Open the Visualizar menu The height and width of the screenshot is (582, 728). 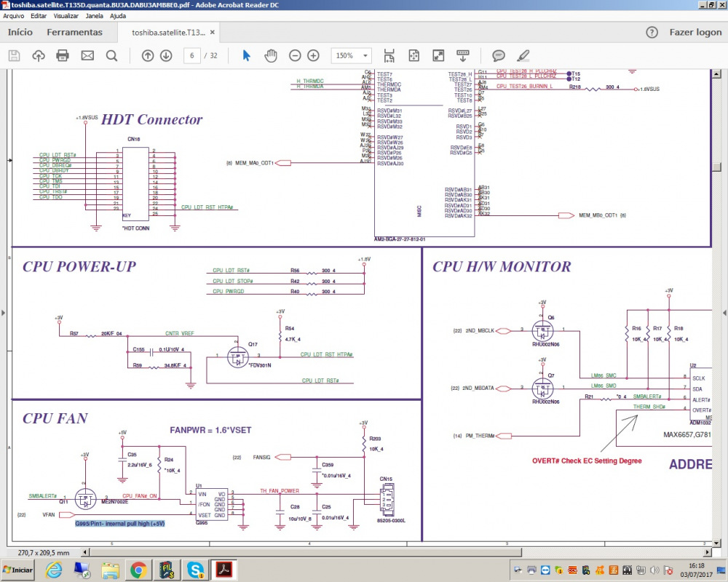pos(66,15)
